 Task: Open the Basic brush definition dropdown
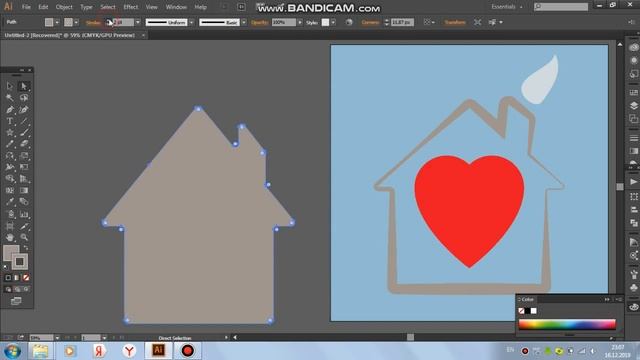click(244, 22)
